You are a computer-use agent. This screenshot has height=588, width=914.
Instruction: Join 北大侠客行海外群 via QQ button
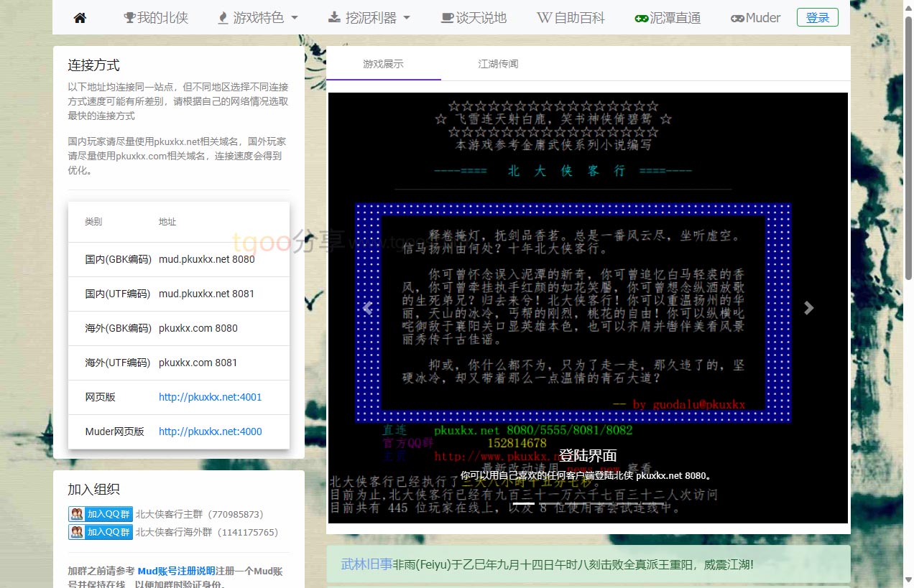101,532
